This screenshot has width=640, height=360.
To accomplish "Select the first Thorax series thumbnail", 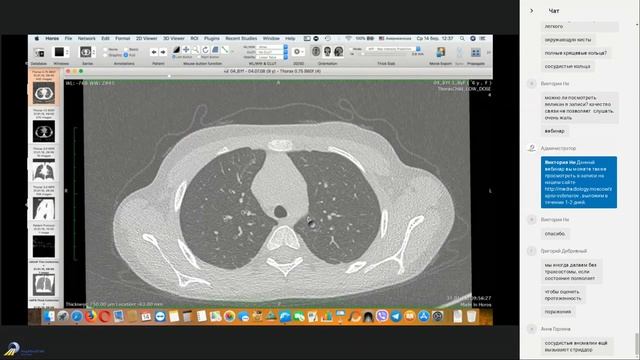I will (44, 93).
